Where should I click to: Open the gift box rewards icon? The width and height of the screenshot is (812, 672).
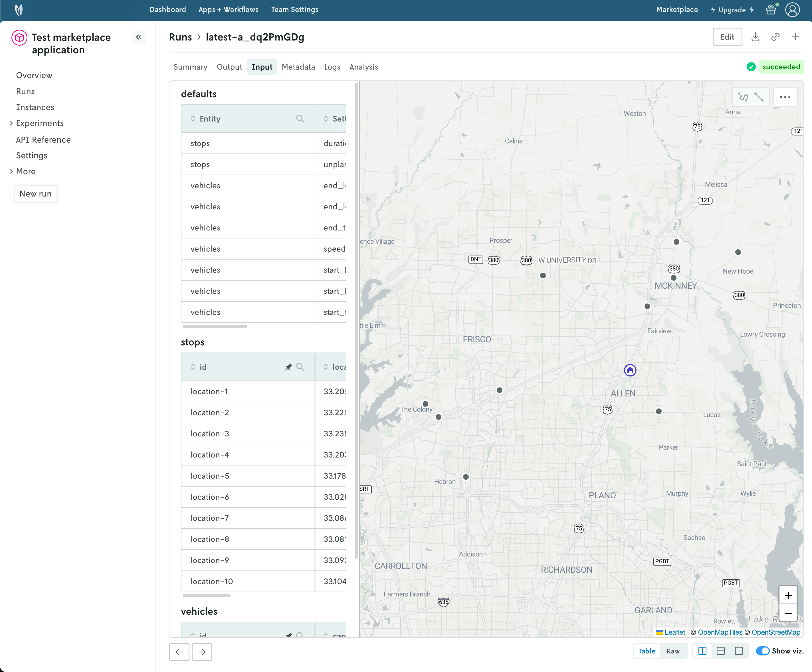point(771,10)
